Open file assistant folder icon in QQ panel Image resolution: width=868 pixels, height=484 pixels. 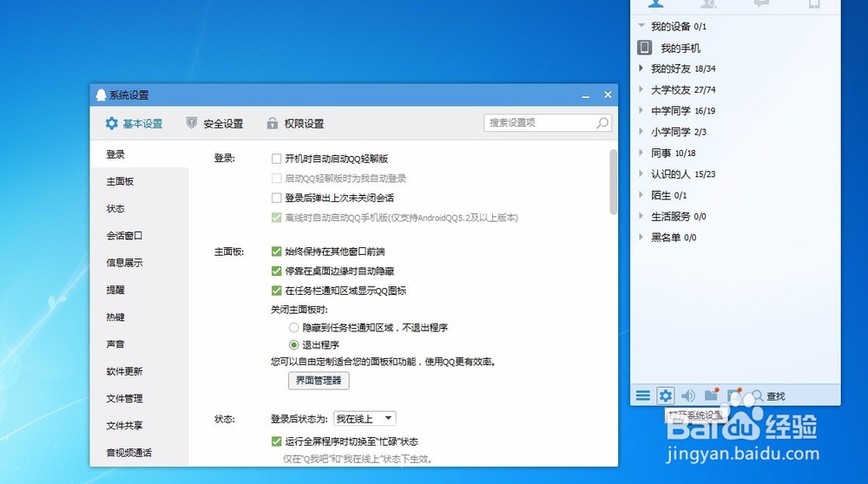click(x=712, y=395)
